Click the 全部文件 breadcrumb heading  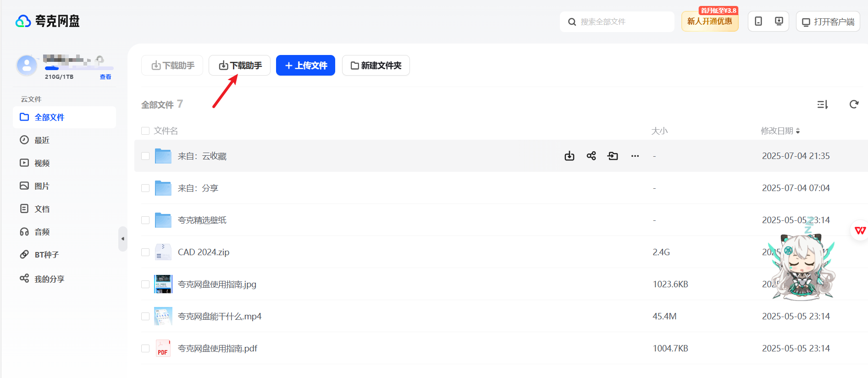pyautogui.click(x=157, y=105)
